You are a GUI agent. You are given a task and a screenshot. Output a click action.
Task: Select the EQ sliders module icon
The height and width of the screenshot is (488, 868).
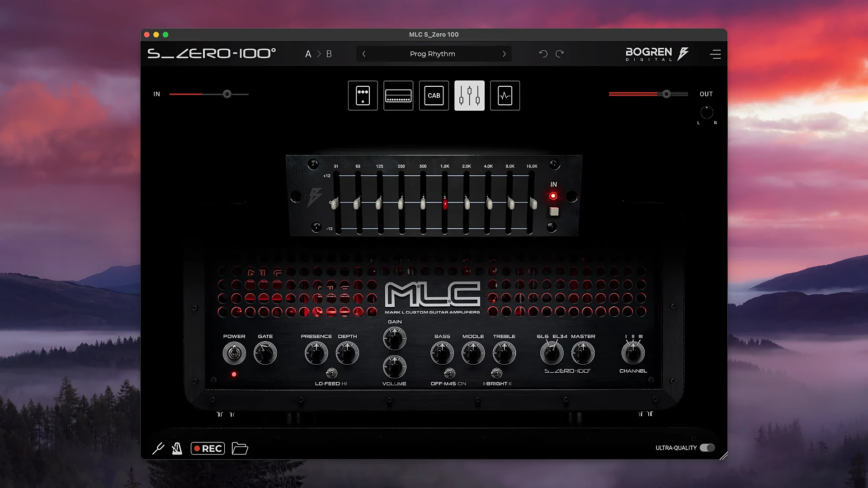tap(469, 95)
